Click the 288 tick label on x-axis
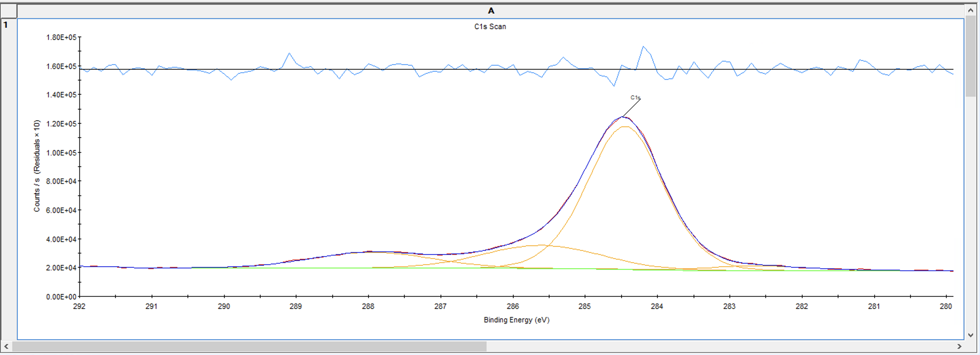Viewport: 980px width, 355px height. click(368, 306)
